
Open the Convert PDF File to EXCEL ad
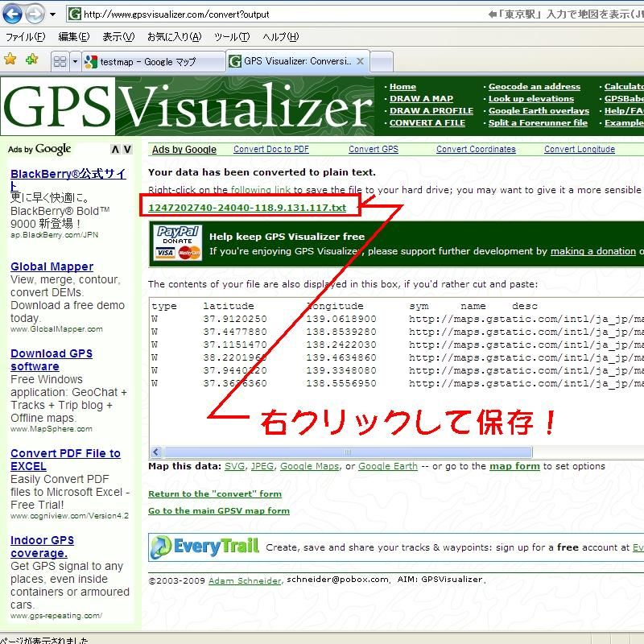point(65,460)
